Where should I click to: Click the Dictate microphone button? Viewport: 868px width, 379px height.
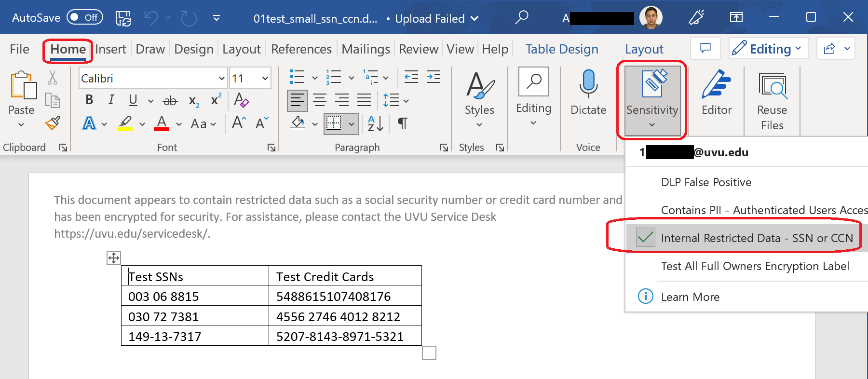[588, 92]
